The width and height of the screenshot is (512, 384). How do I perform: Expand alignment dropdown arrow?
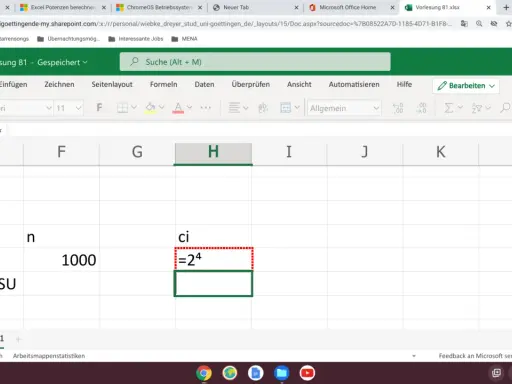coord(246,108)
